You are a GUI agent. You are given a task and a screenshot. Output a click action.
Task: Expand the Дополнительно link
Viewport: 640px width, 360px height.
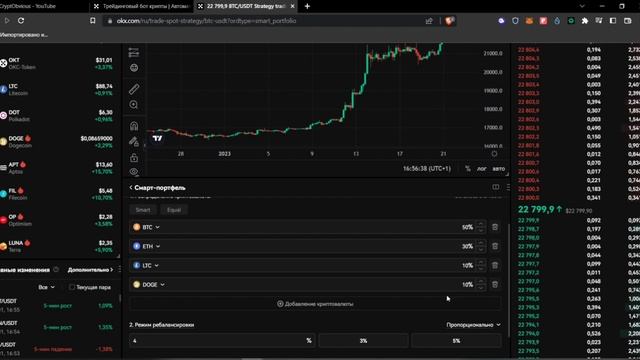point(90,270)
